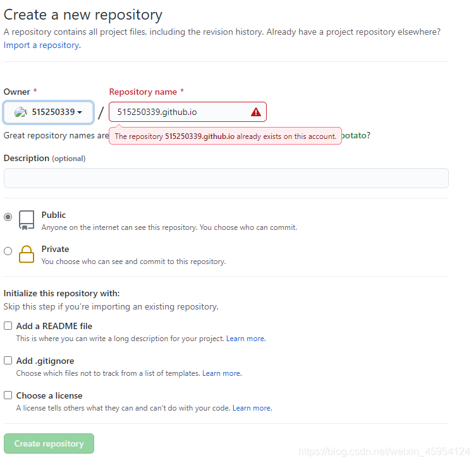This screenshot has height=463, width=476.
Task: Select the Public radio button
Action: click(x=8, y=217)
